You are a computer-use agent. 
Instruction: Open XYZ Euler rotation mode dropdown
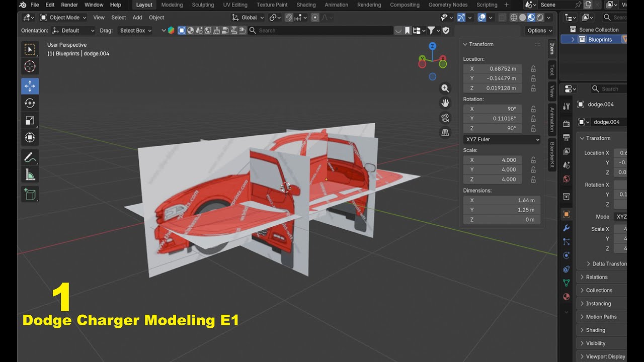coord(502,139)
